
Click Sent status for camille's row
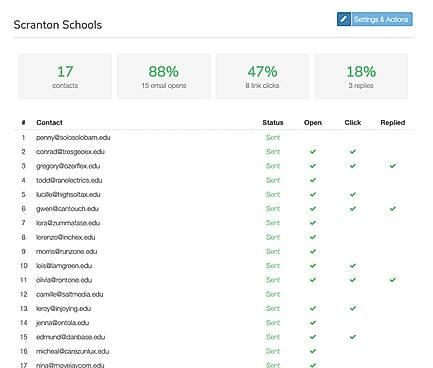click(273, 294)
